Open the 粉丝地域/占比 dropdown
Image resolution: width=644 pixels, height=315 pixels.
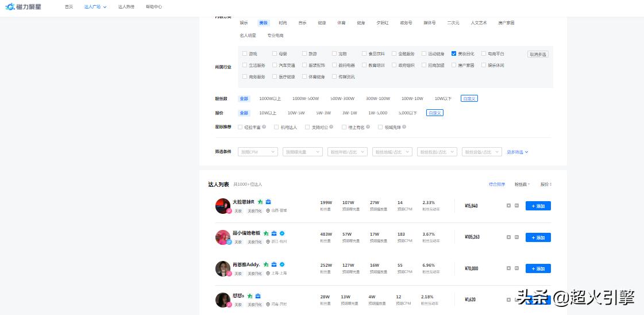coord(392,152)
